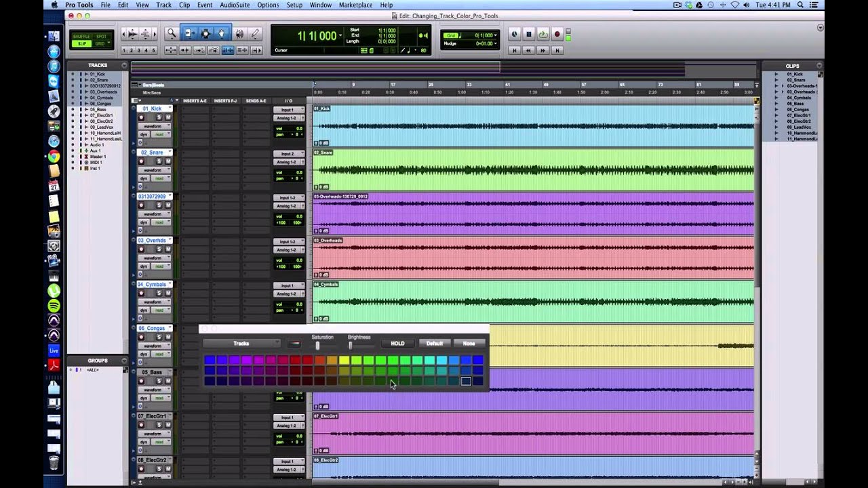Toggle the highlighted Insertion Follows Playback icon
Screen dimensions: 868x488
228,50
